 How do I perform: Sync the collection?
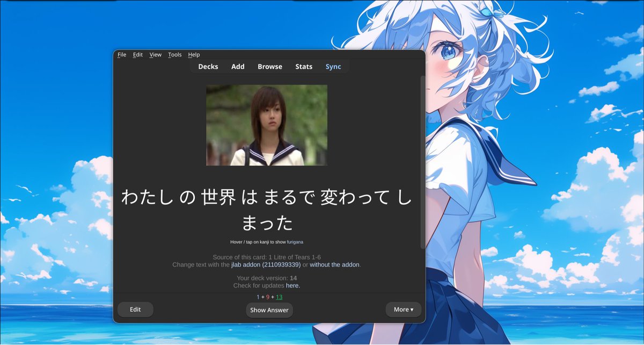333,67
